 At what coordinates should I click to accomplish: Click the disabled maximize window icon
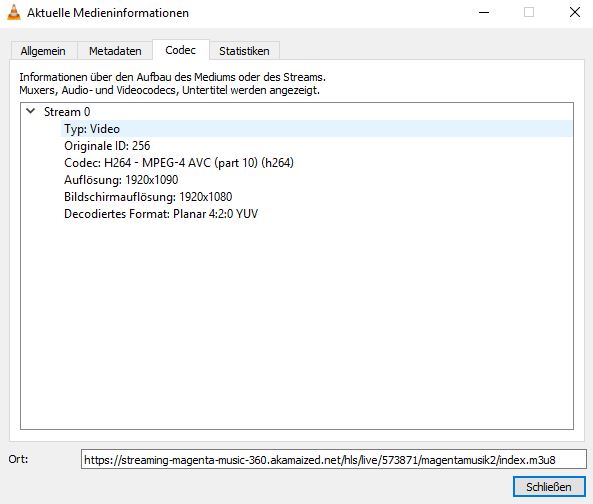(529, 12)
